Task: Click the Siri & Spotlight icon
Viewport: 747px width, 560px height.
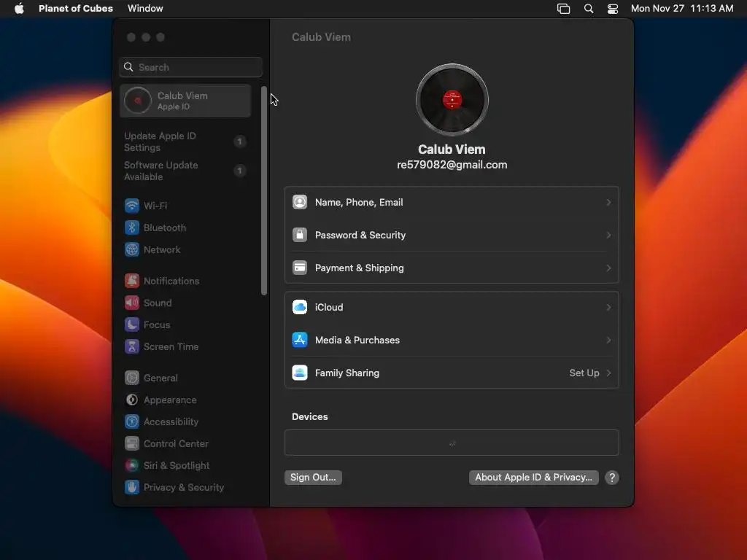Action: [x=132, y=466]
